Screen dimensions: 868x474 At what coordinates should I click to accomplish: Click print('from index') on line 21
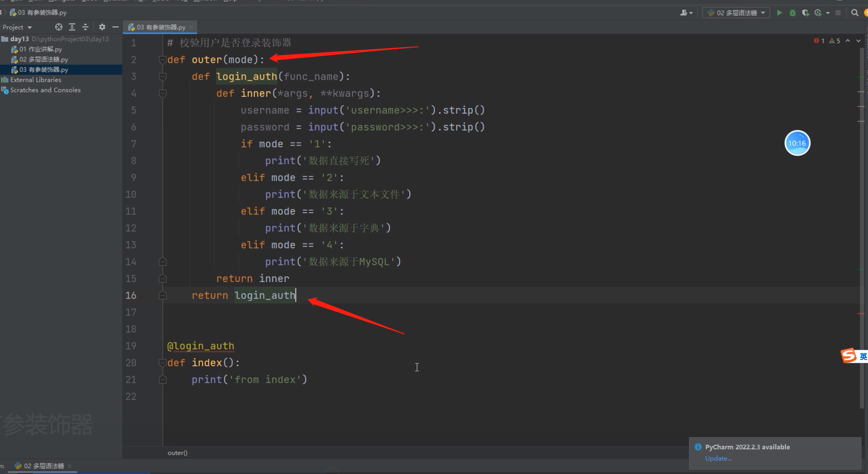coord(250,380)
